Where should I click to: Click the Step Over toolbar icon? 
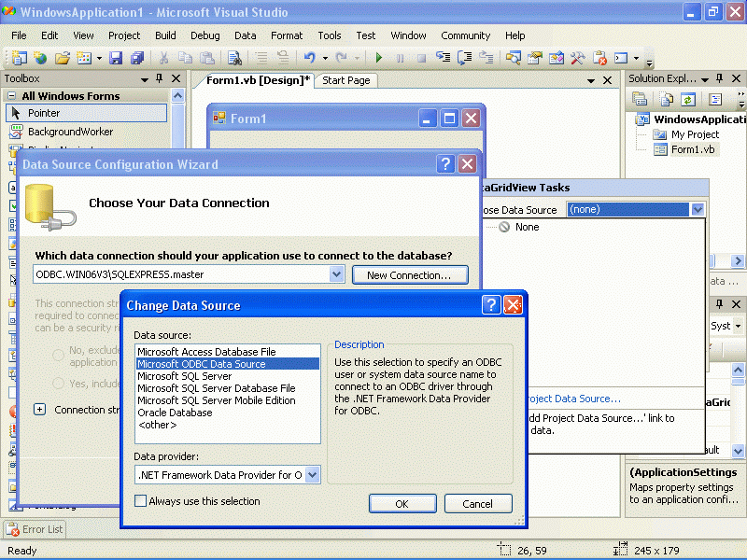[464, 58]
